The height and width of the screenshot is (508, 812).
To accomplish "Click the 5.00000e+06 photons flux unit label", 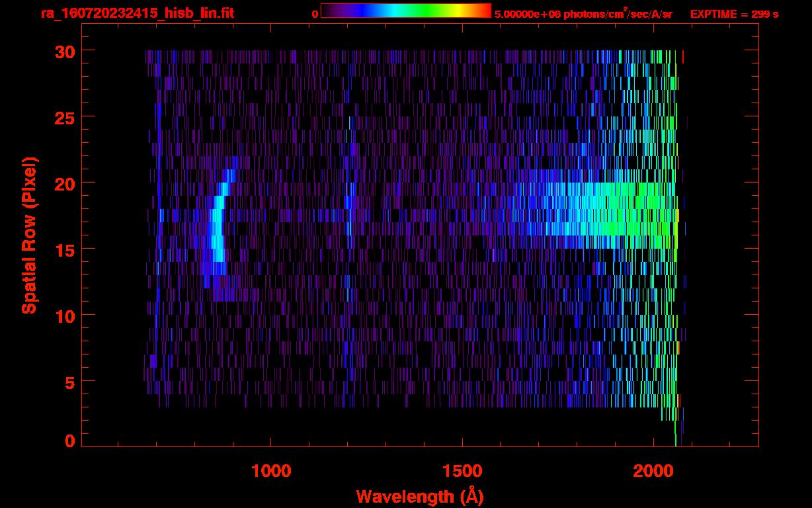I will 583,14.
